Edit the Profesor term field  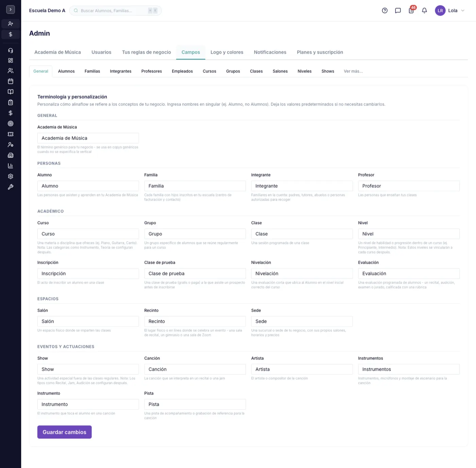[409, 186]
